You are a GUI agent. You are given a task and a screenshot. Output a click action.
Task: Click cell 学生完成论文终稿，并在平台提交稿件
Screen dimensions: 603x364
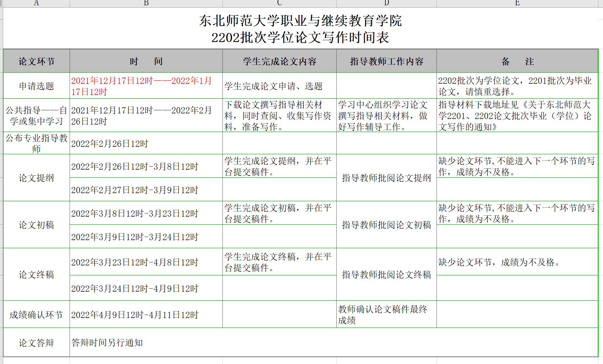(279, 262)
